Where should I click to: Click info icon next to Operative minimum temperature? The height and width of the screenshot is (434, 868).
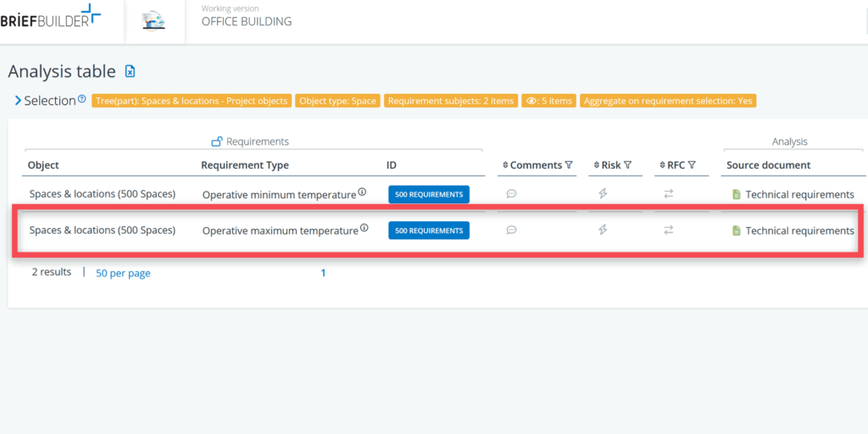point(362,192)
